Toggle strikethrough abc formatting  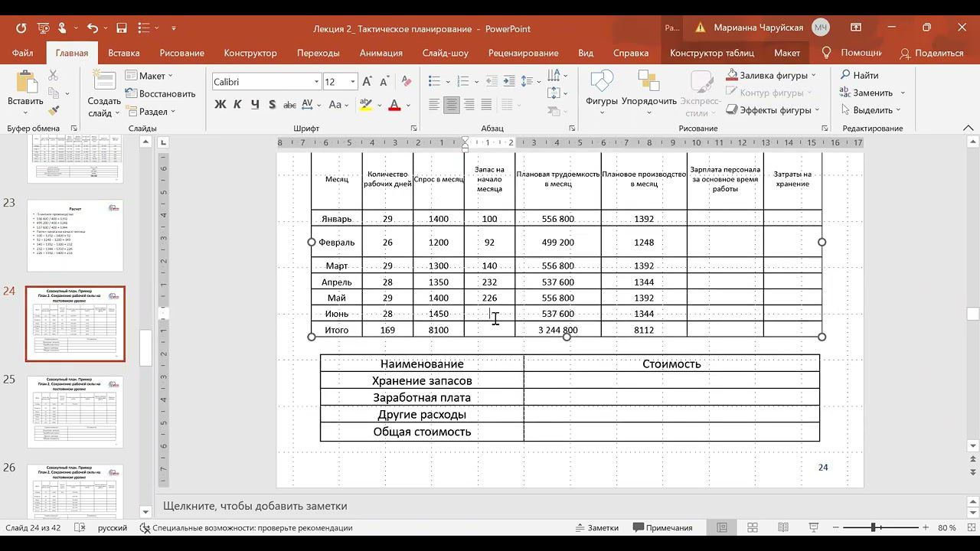(x=290, y=105)
